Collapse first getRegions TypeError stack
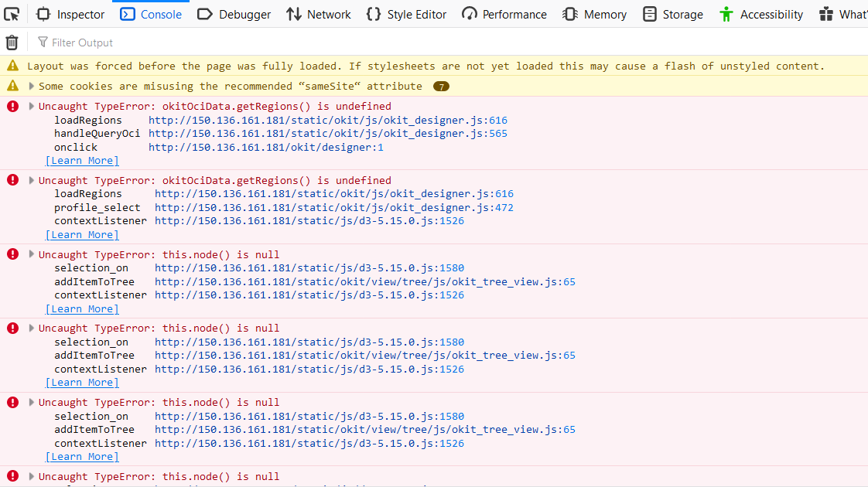Viewport: 868px width, 487px height. click(x=32, y=106)
